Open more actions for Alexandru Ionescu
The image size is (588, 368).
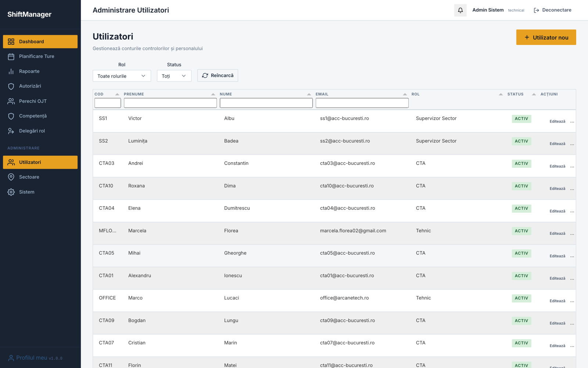pyautogui.click(x=572, y=279)
